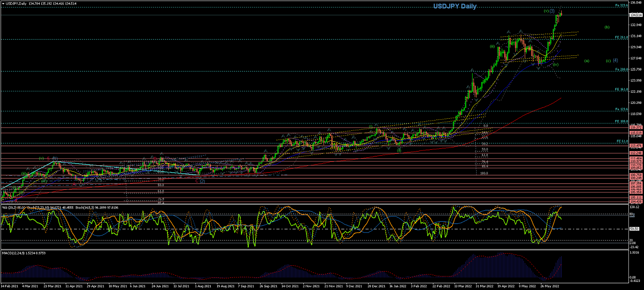The height and width of the screenshot is (290, 644).
Task: Click the 13 Mar 2022 date on time axis
Action: pos(462,286)
